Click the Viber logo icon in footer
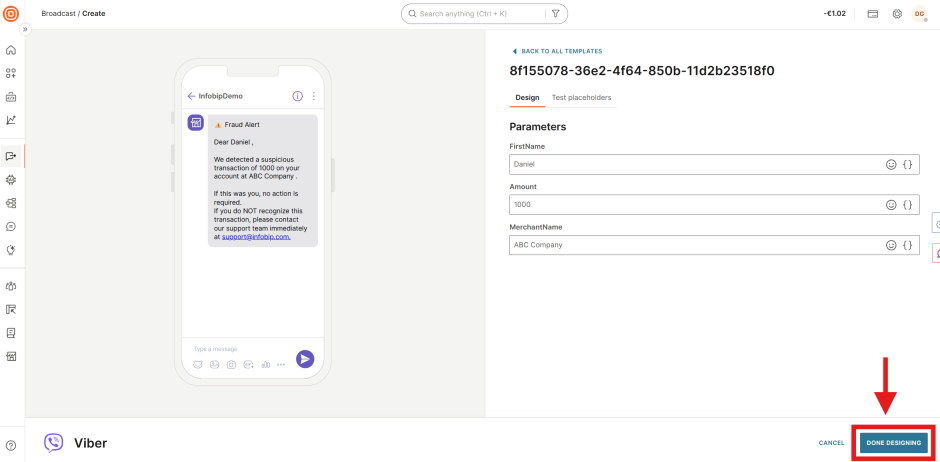 pyautogui.click(x=53, y=443)
